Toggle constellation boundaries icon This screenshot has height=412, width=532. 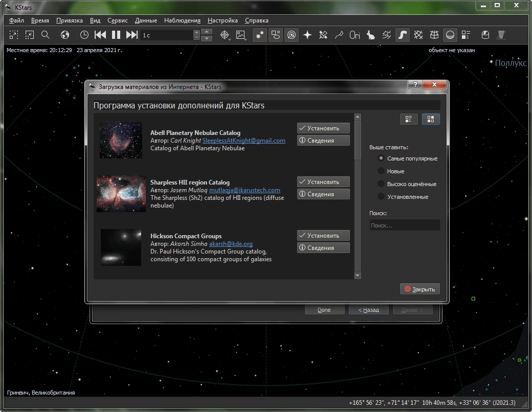(386, 35)
